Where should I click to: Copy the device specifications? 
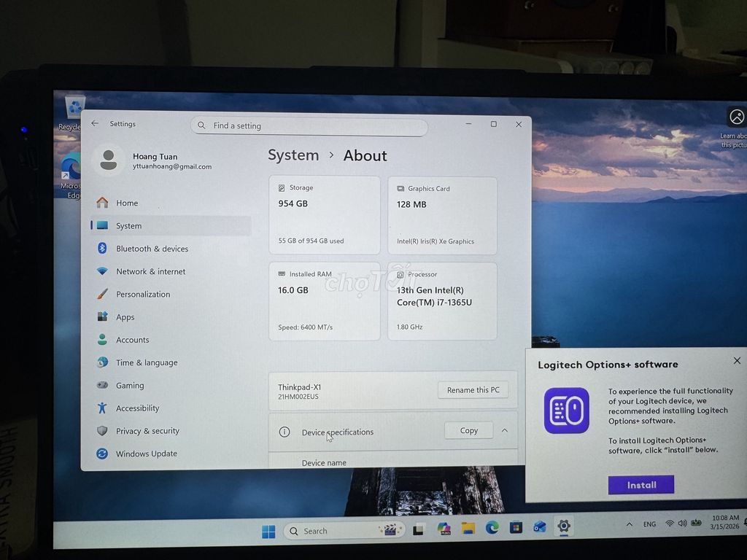click(469, 430)
